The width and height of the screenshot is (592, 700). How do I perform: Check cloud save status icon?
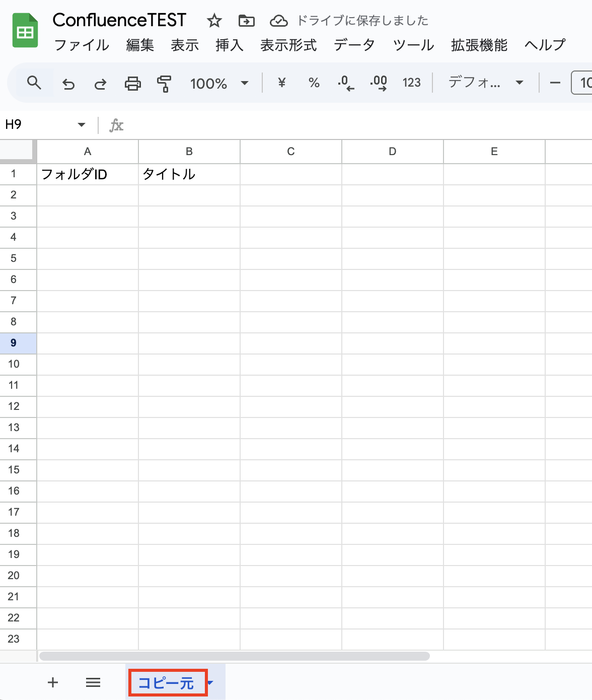coord(279,21)
